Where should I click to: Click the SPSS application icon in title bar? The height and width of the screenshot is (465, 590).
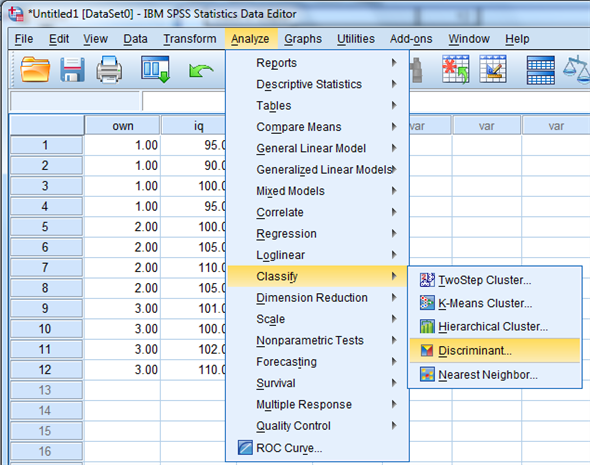coord(16,14)
